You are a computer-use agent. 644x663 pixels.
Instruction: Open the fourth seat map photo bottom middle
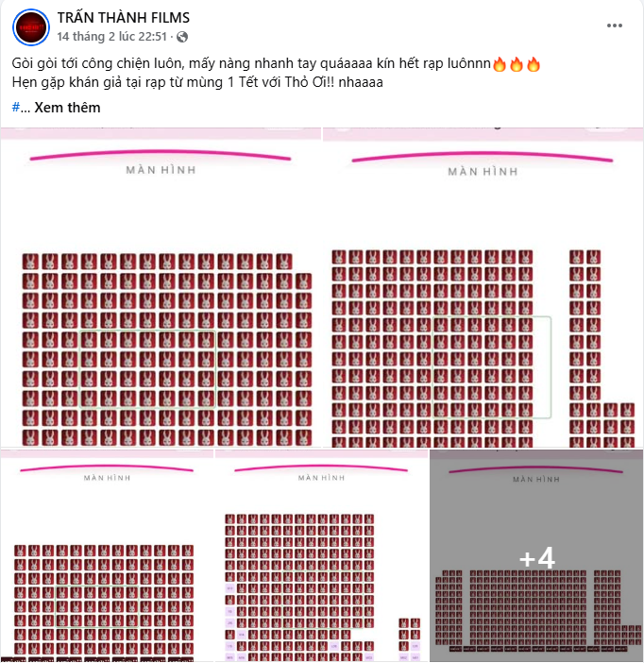(x=321, y=555)
